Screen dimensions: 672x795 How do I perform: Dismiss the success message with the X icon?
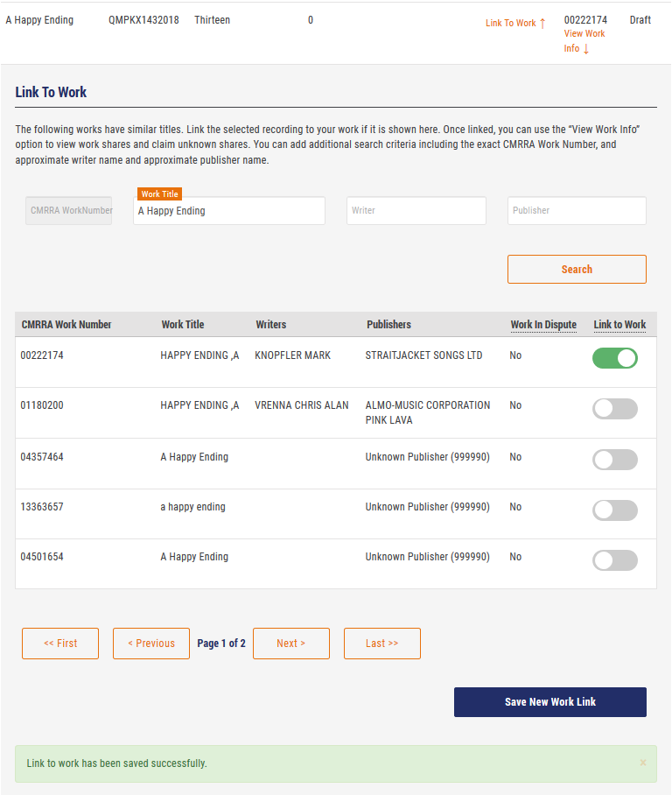click(x=643, y=763)
